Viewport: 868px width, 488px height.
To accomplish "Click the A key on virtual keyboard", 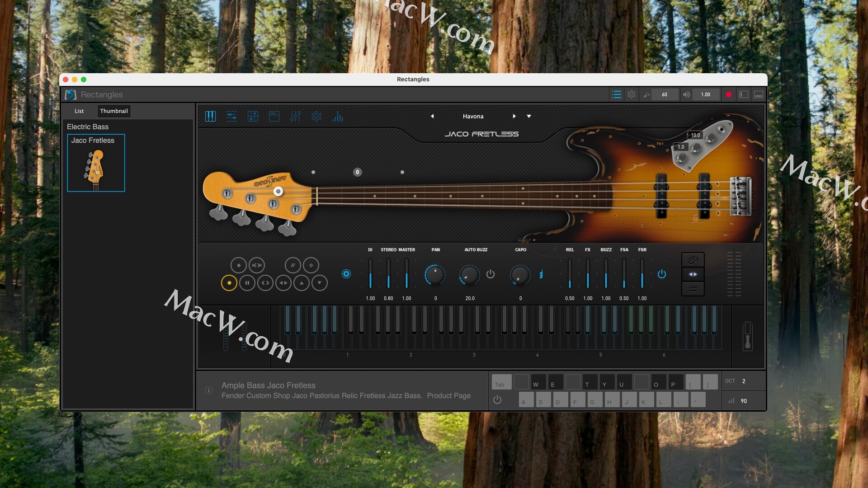I will point(526,400).
